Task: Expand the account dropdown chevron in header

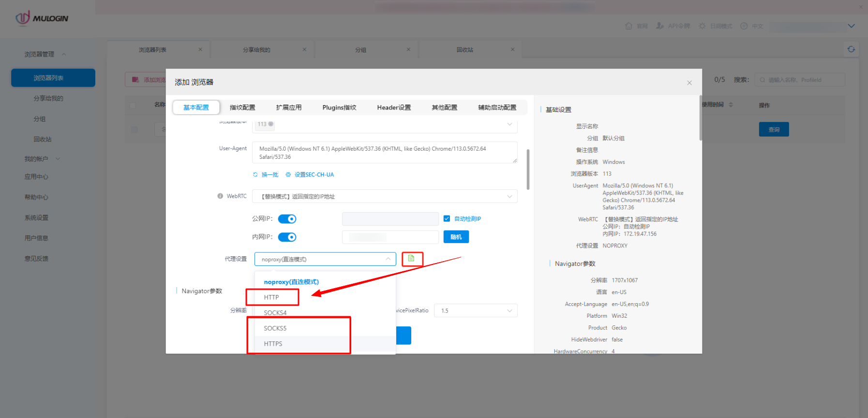Action: tap(852, 26)
